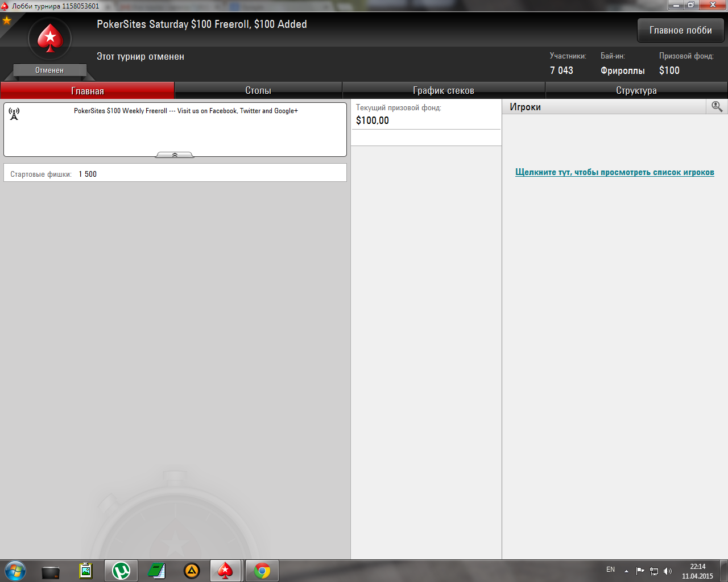Open the picture viewer taskbar icon
The height and width of the screenshot is (582, 728).
pos(86,571)
